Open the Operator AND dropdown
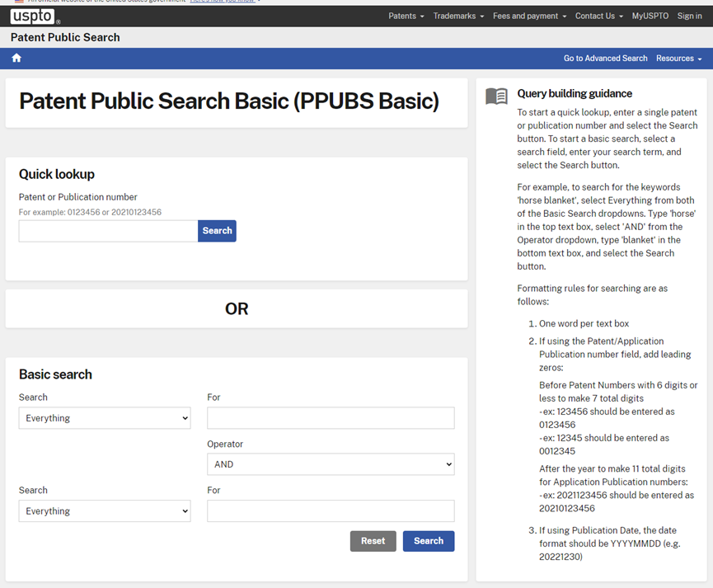This screenshot has height=588, width=713. tap(331, 464)
